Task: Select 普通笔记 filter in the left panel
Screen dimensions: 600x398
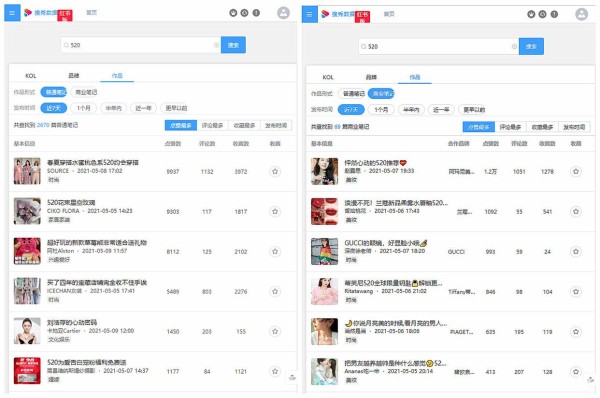Action: coord(54,92)
